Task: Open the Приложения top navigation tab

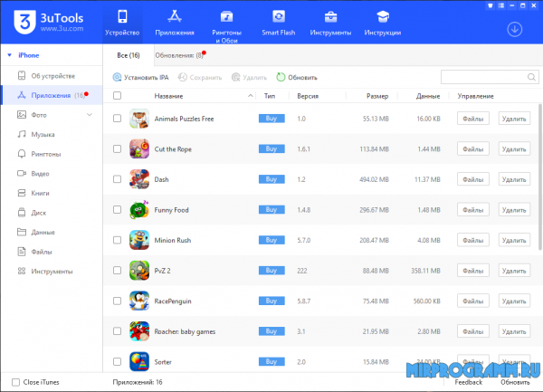Action: 175,23
